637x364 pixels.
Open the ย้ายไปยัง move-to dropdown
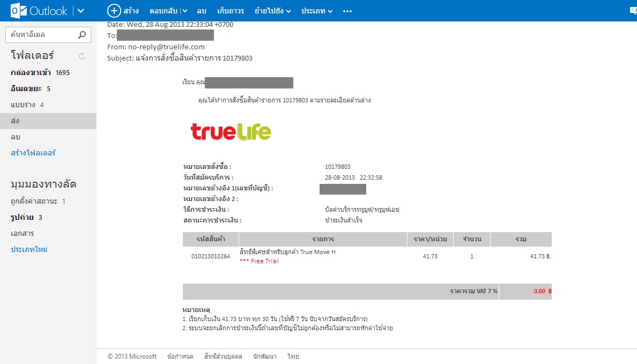272,11
